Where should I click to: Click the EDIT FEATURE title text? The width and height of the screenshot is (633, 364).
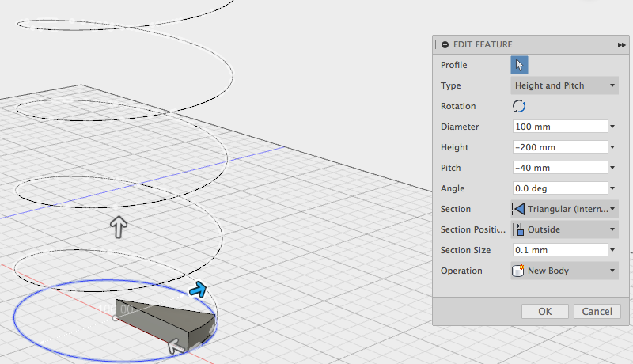point(483,45)
